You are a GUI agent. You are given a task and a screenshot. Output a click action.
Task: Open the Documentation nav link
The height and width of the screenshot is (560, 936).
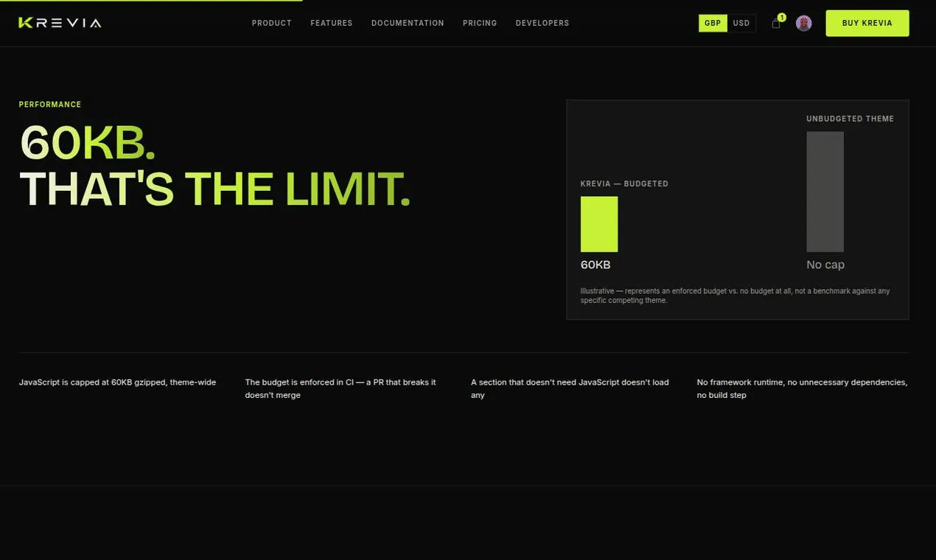(408, 23)
